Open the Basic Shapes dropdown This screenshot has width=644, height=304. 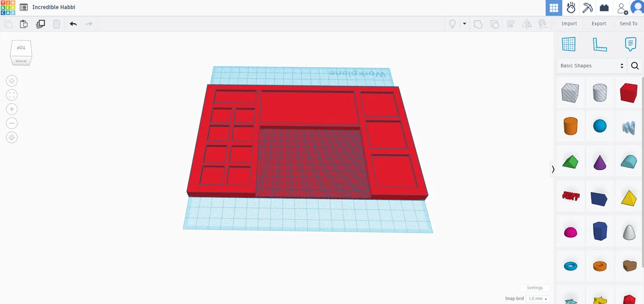[x=590, y=65]
